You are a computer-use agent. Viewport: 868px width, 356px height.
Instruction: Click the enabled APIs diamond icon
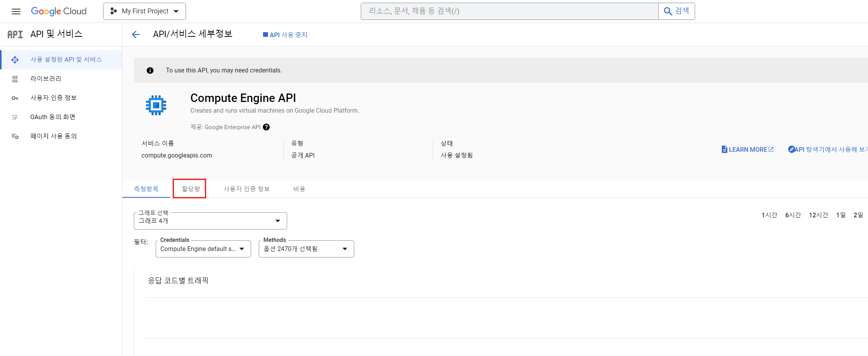pyautogui.click(x=15, y=60)
